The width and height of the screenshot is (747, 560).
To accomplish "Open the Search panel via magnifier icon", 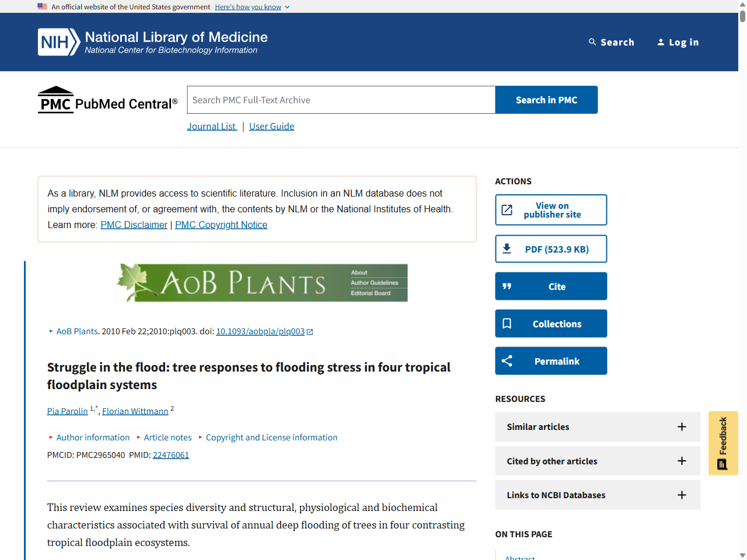I will [x=591, y=41].
